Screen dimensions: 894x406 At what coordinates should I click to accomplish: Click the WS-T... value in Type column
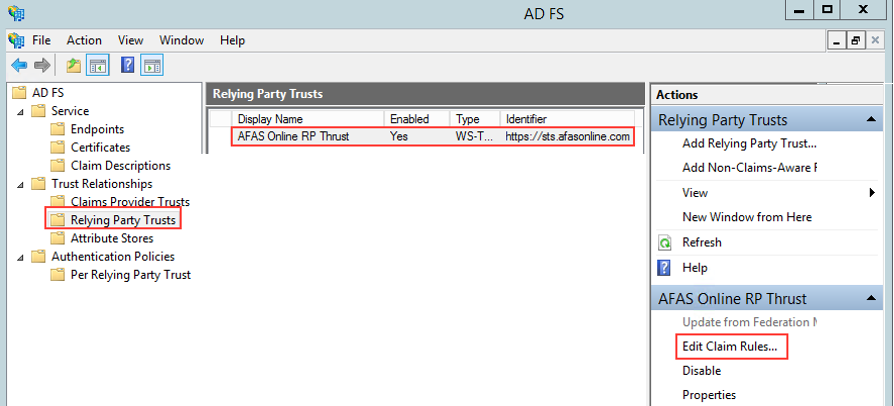(474, 136)
